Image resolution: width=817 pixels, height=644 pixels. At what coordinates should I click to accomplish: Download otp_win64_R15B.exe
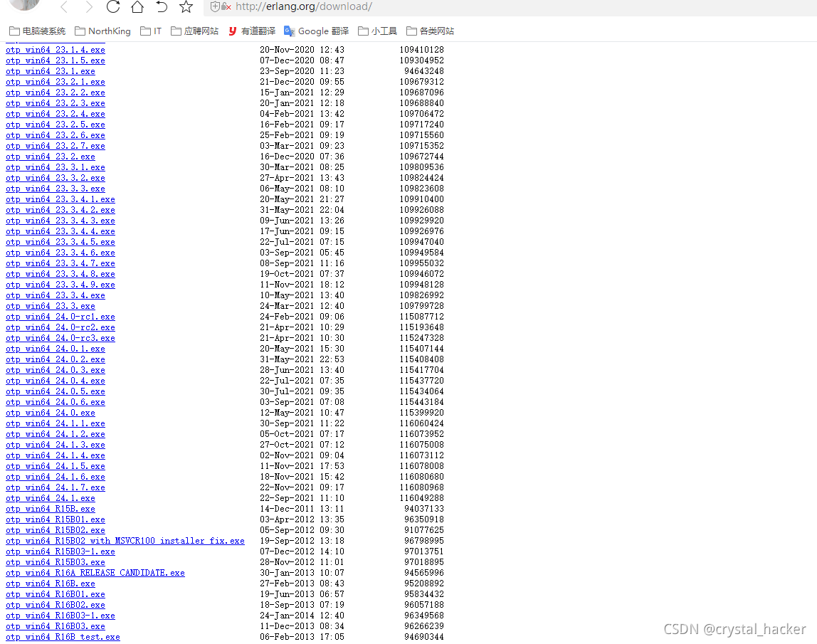pyautogui.click(x=51, y=509)
